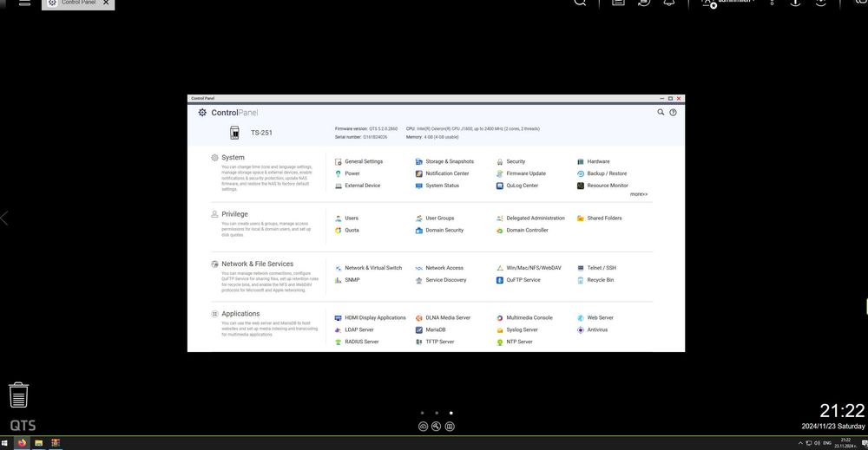The height and width of the screenshot is (450, 868).
Task: Open Control Panel help
Action: coord(674,112)
